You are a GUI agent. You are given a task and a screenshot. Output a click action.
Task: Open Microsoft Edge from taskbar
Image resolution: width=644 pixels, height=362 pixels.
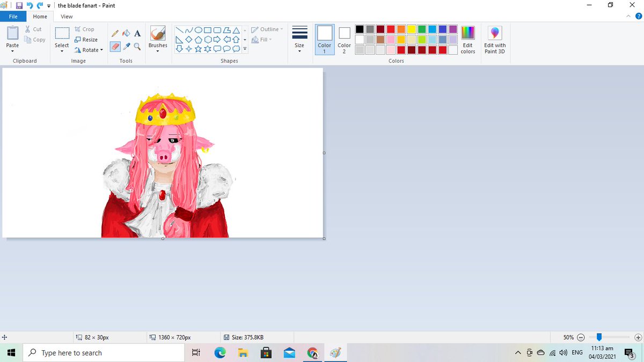click(220, 353)
